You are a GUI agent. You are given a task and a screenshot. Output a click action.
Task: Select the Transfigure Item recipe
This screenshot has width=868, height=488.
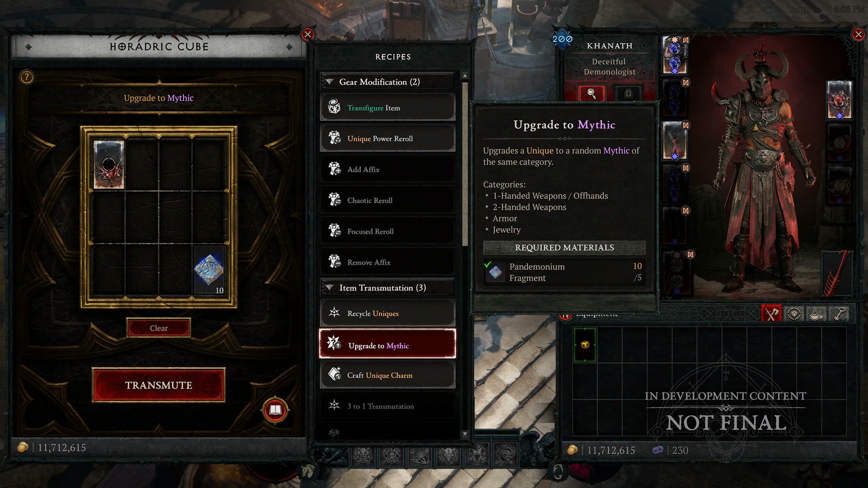387,108
